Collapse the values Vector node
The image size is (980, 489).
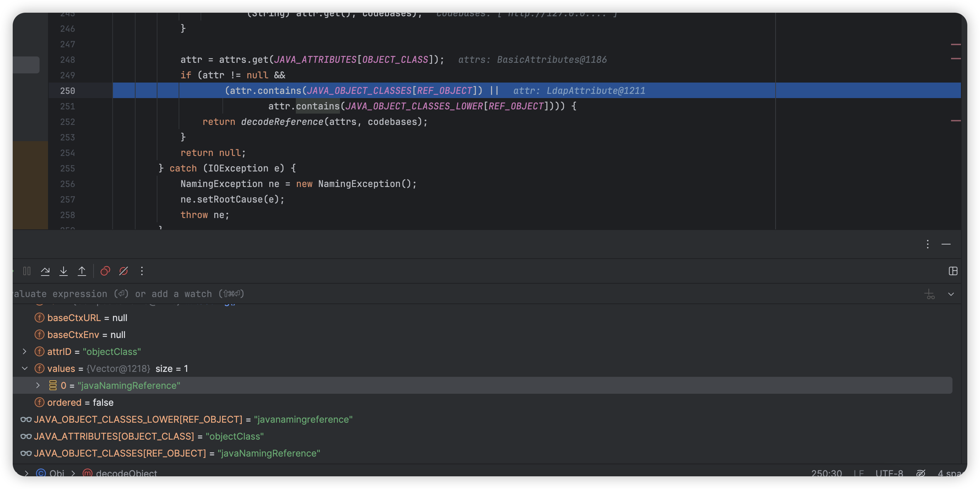point(25,368)
